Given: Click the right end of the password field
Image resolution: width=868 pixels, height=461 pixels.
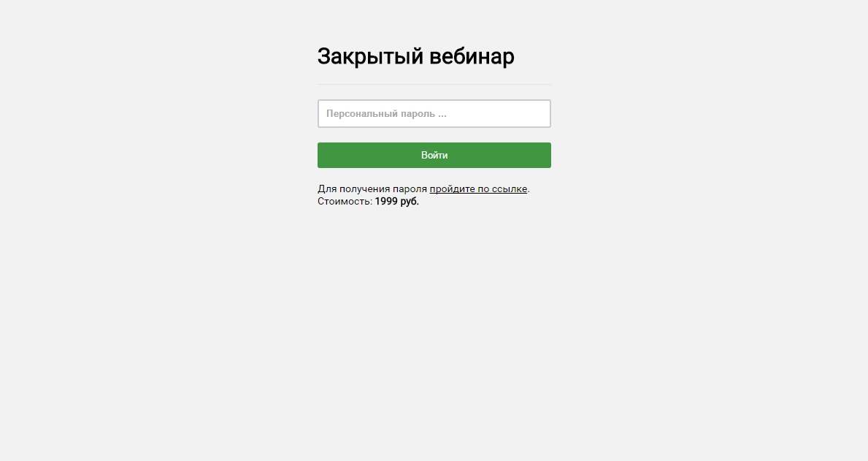Looking at the screenshot, I should tap(539, 113).
